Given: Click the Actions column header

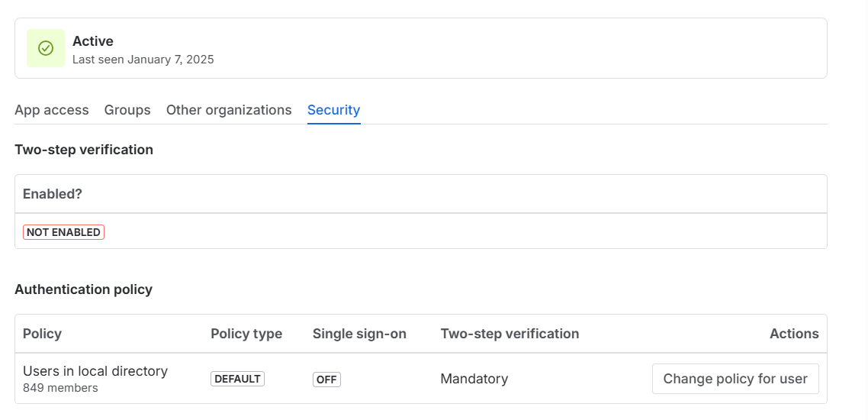Looking at the screenshot, I should click(794, 334).
